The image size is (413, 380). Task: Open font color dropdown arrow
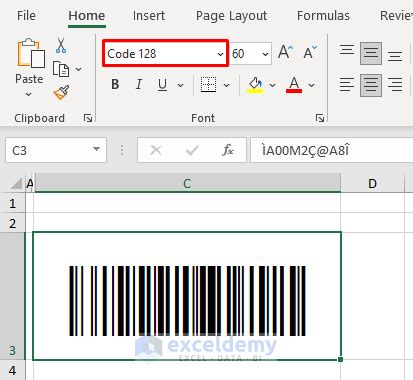(x=311, y=85)
